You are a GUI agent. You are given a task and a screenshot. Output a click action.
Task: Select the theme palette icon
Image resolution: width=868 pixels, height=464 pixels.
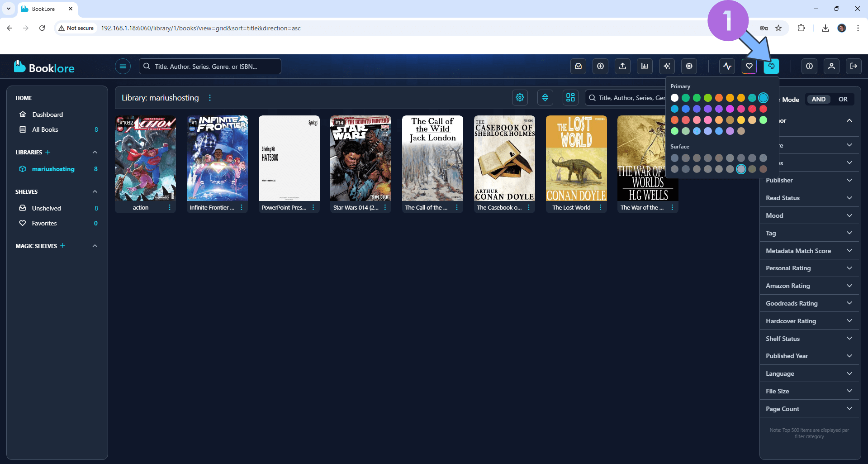click(x=771, y=66)
